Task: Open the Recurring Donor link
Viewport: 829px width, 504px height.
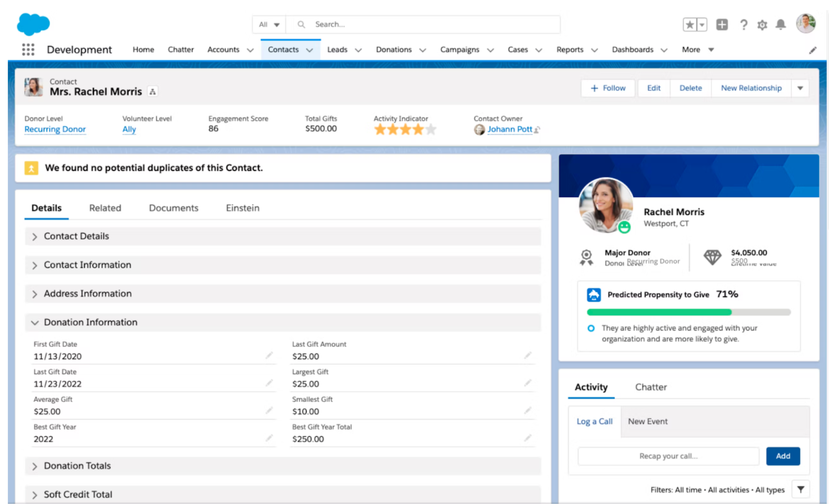Action: point(55,129)
